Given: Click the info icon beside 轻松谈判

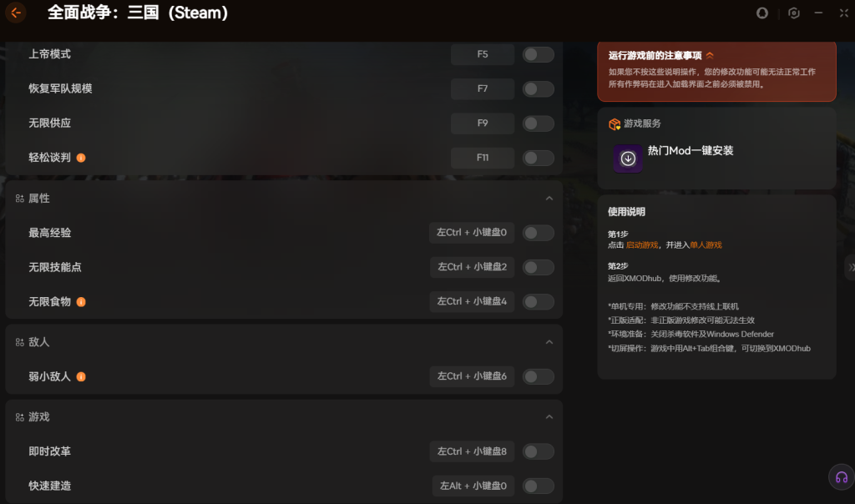Looking at the screenshot, I should (81, 158).
